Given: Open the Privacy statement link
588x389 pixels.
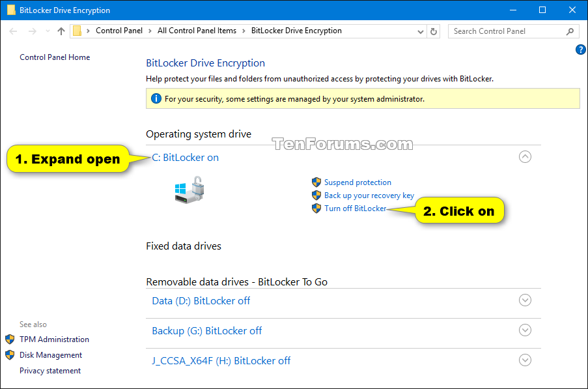Looking at the screenshot, I should (x=50, y=371).
